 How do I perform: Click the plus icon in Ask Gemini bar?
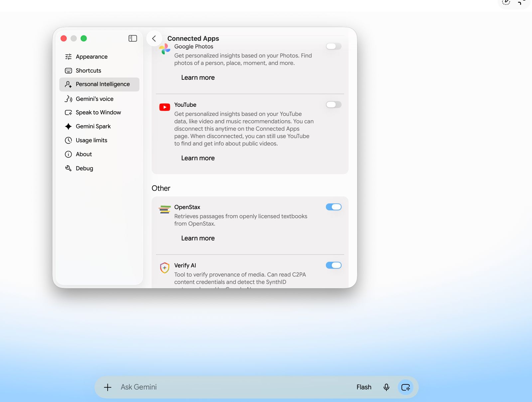(x=107, y=387)
